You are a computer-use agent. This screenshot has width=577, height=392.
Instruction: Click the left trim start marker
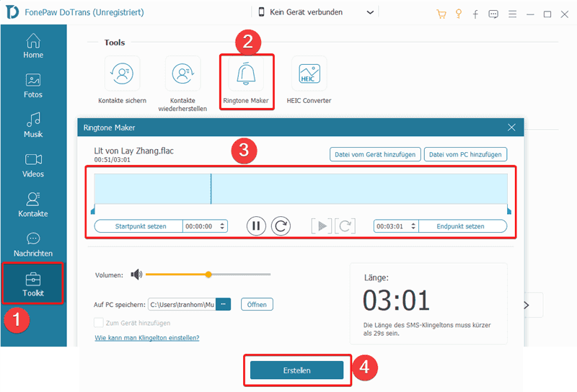pos(93,210)
